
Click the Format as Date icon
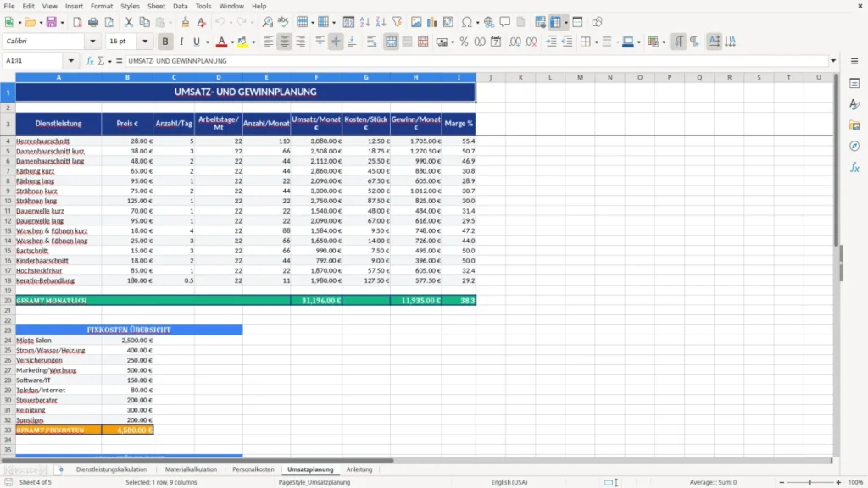click(x=496, y=42)
